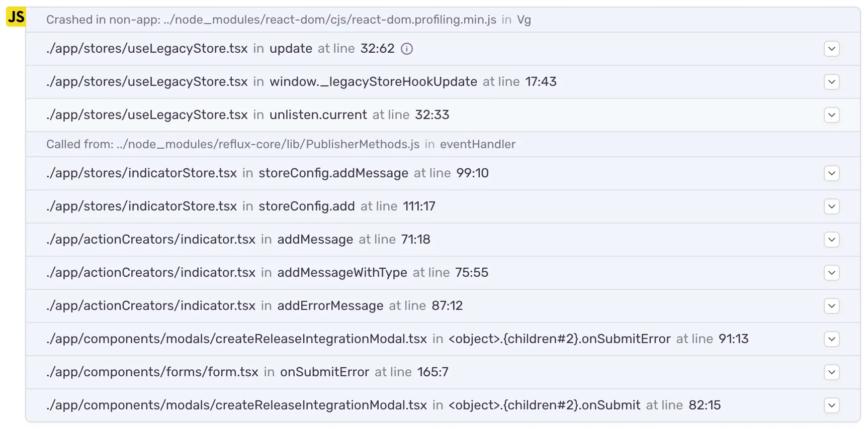Expand the addMessageWithType frame chevron
The width and height of the screenshot is (868, 427).
(x=831, y=273)
